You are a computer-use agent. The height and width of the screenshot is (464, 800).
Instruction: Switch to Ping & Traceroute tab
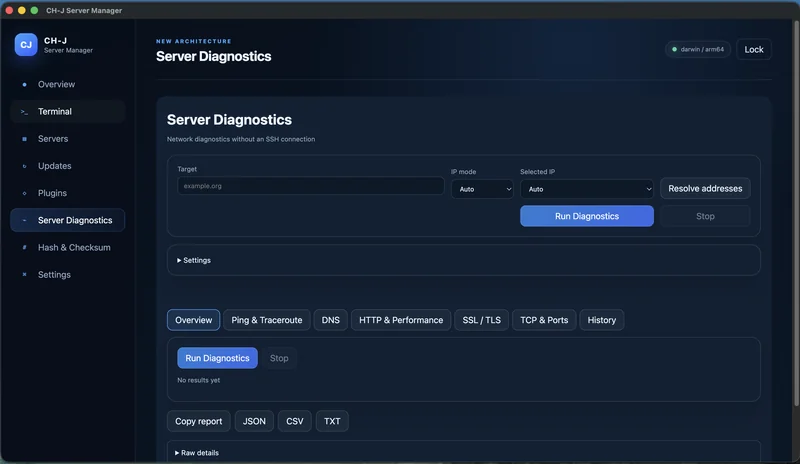[267, 320]
